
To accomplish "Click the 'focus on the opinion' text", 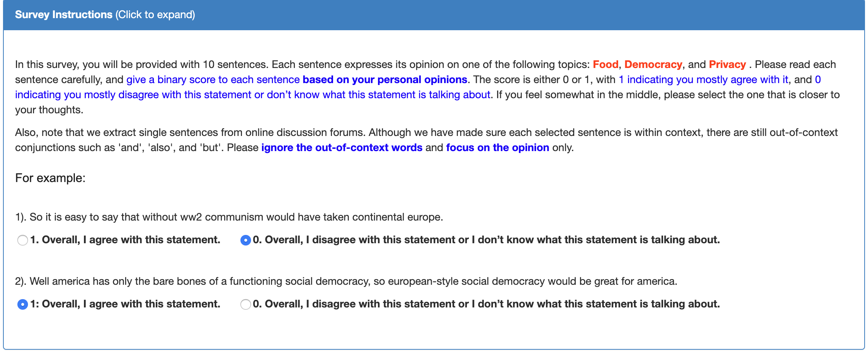I will tap(498, 148).
